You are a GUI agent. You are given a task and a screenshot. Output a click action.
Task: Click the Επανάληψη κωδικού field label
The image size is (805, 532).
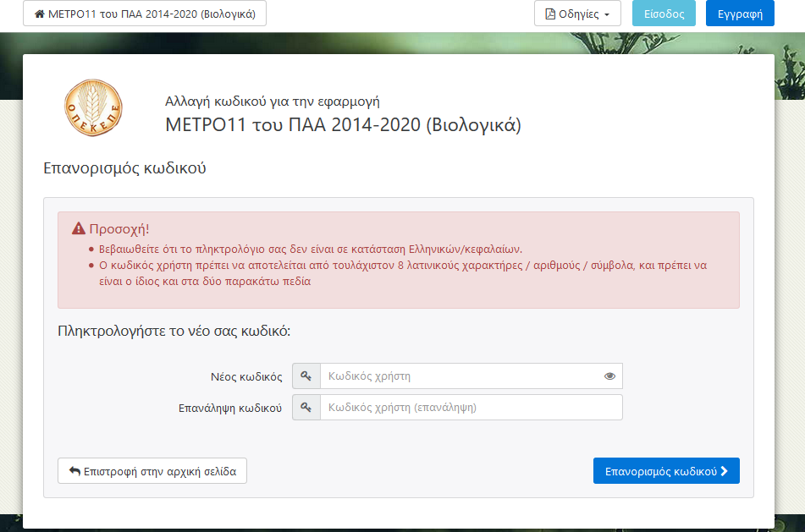230,409
